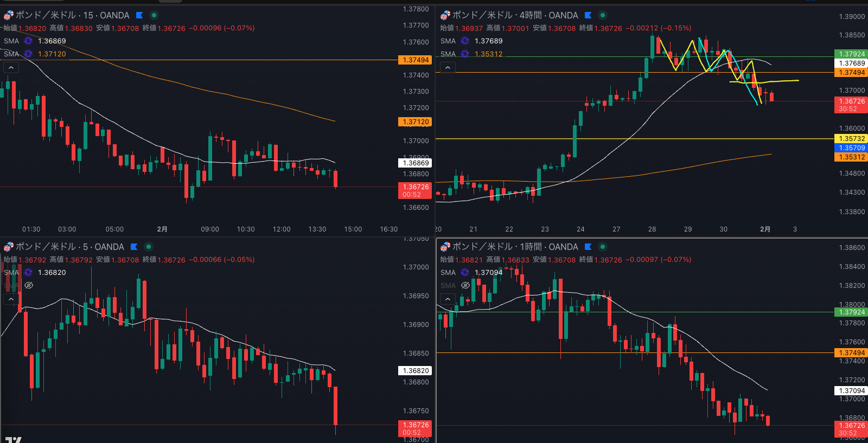The height and width of the screenshot is (443, 868).
Task: Click the SMA 1.36820 sync icon on 5-minute chart
Action: [x=28, y=273]
